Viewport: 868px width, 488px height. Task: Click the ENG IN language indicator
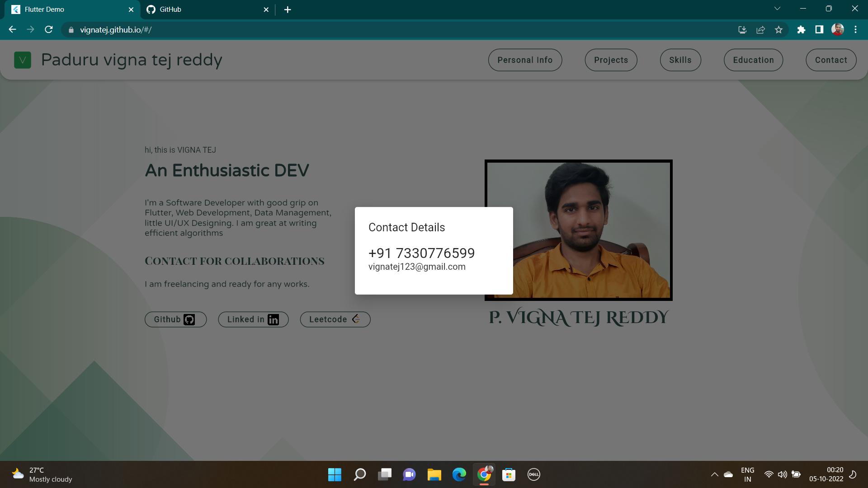click(748, 474)
